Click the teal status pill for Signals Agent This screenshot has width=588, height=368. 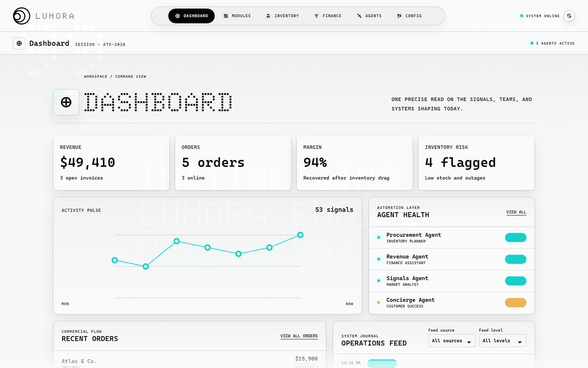pyautogui.click(x=515, y=281)
